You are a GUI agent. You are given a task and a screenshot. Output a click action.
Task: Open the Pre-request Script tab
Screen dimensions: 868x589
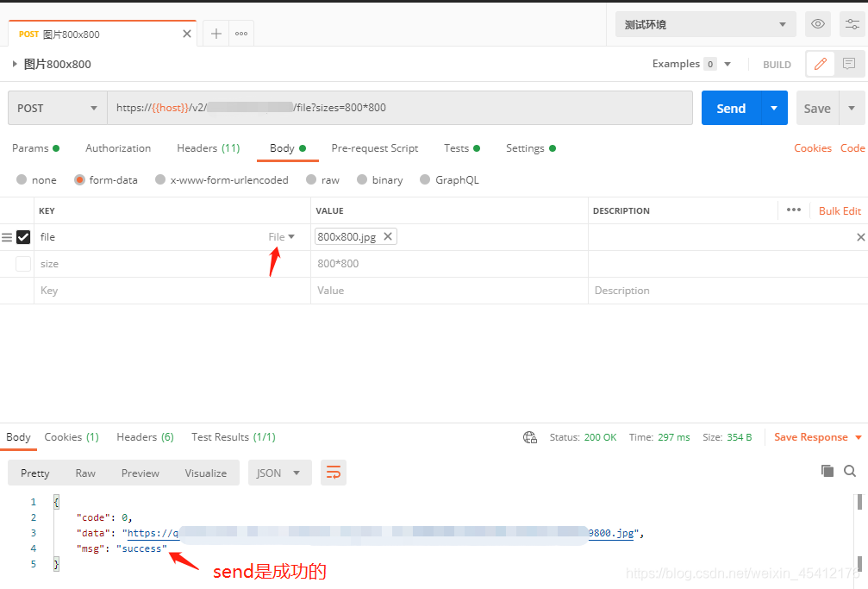click(x=375, y=148)
